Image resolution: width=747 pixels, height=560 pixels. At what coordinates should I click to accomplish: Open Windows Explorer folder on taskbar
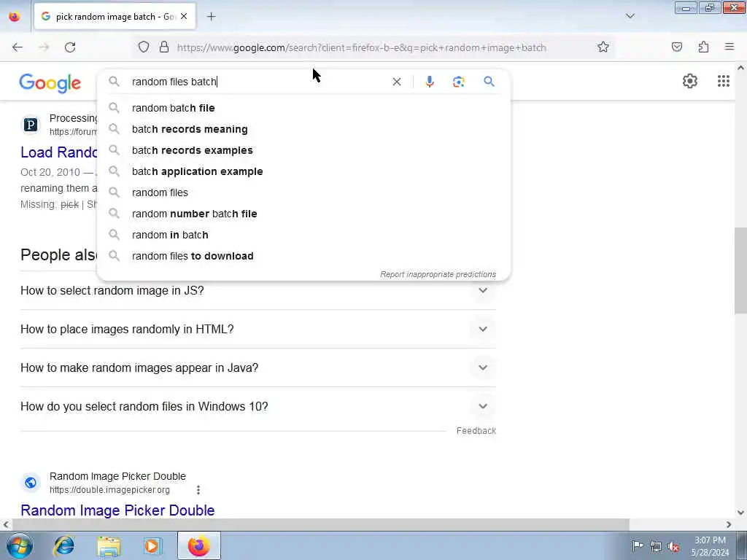point(109,545)
